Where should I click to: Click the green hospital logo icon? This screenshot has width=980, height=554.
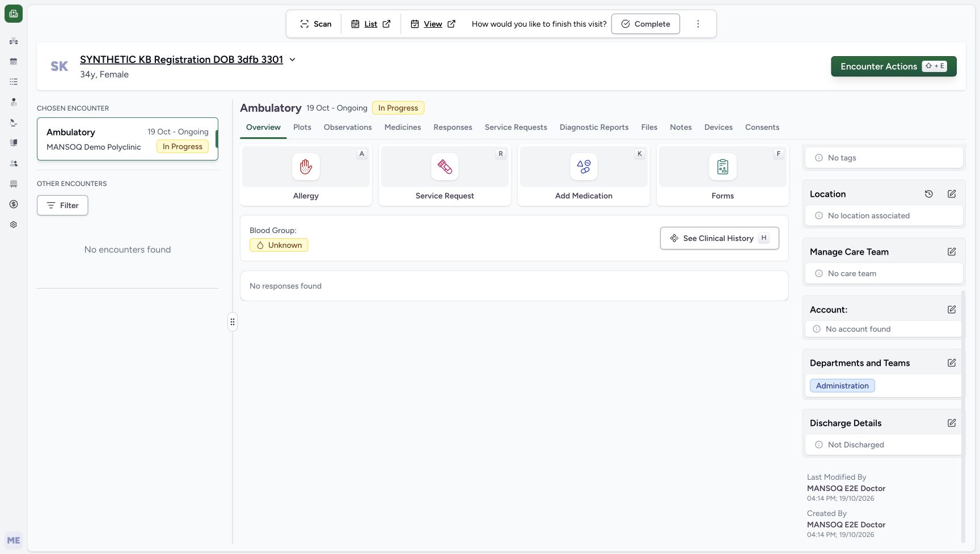(14, 14)
